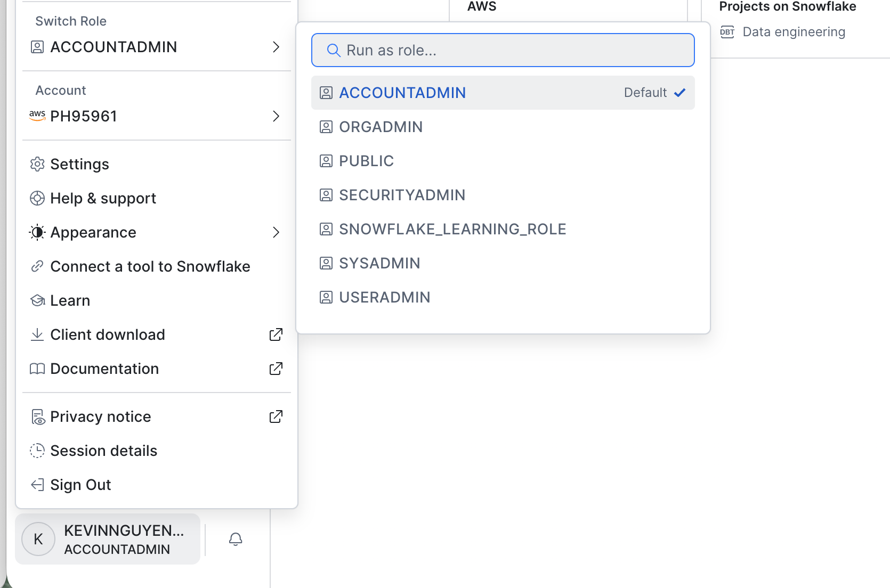Click the K user avatar circle
This screenshot has width=890, height=588.
tap(38, 539)
